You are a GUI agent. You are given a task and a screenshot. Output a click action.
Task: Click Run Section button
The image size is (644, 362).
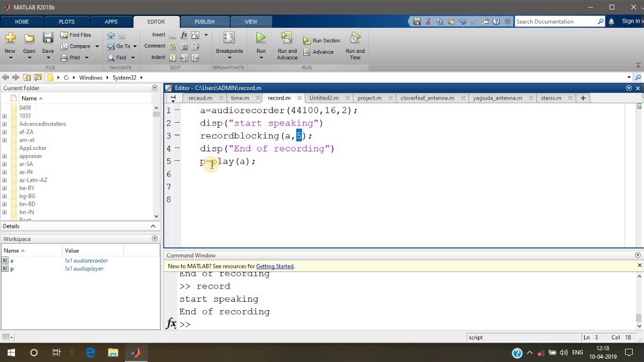pyautogui.click(x=322, y=41)
